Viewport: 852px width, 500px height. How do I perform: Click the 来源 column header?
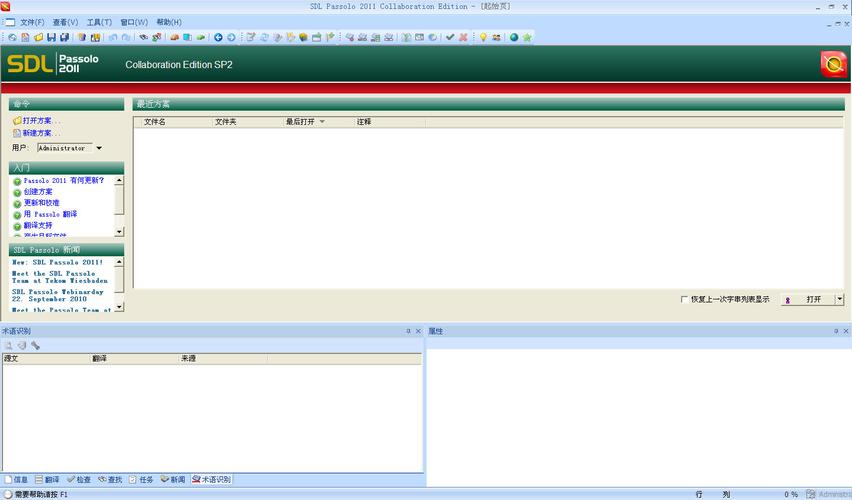223,358
